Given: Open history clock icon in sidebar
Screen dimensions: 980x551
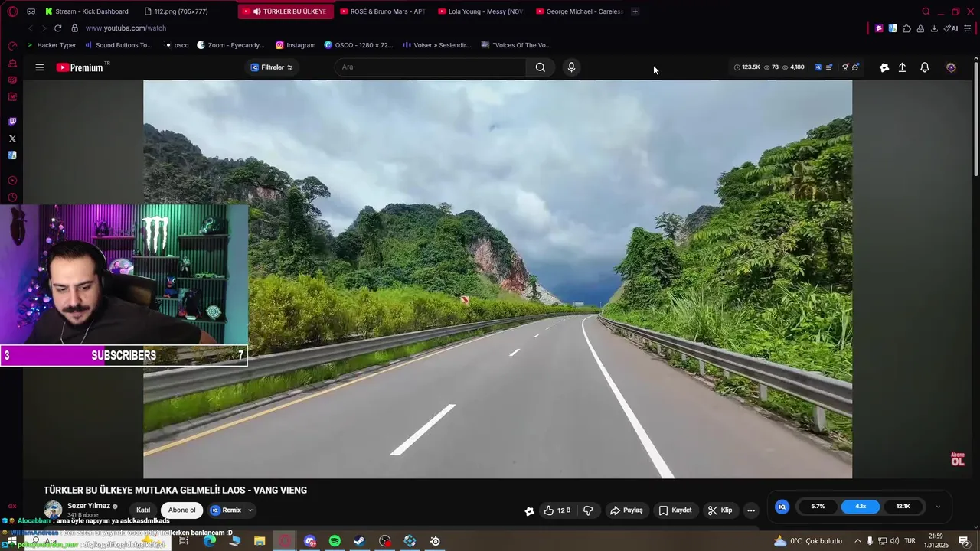Looking at the screenshot, I should pos(12,197).
